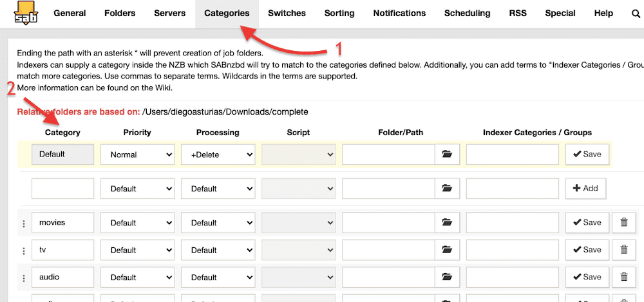This screenshot has height=302, width=644.
Task: Save the Default category row
Action: click(x=587, y=155)
